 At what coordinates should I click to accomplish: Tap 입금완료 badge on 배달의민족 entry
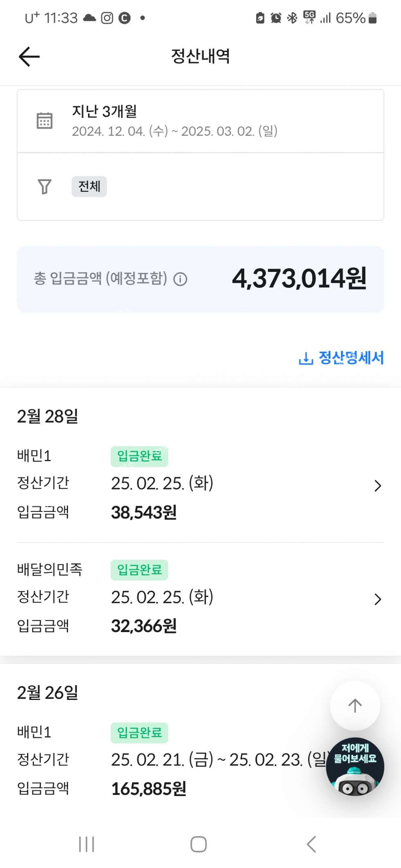[139, 570]
